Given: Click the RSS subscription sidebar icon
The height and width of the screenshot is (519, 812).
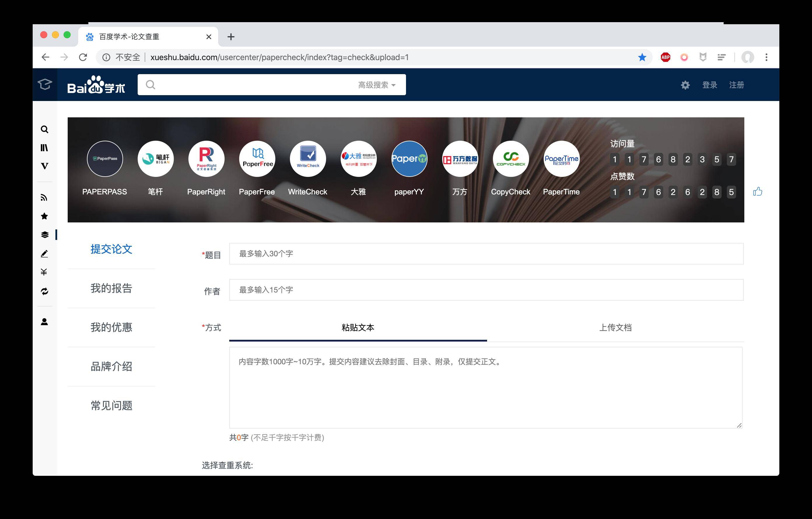Looking at the screenshot, I should (44, 198).
